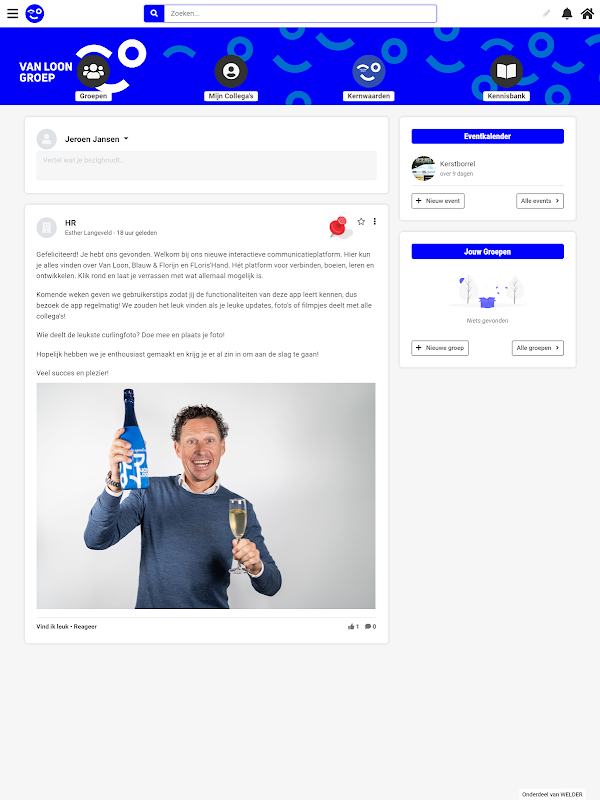This screenshot has height=800, width=600.
Task: Focus the Zoeken search field
Action: click(x=300, y=13)
